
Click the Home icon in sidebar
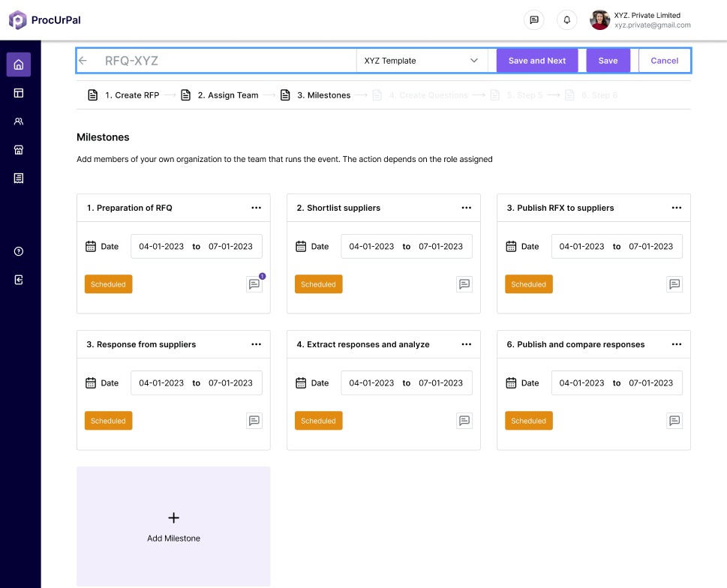tap(19, 64)
